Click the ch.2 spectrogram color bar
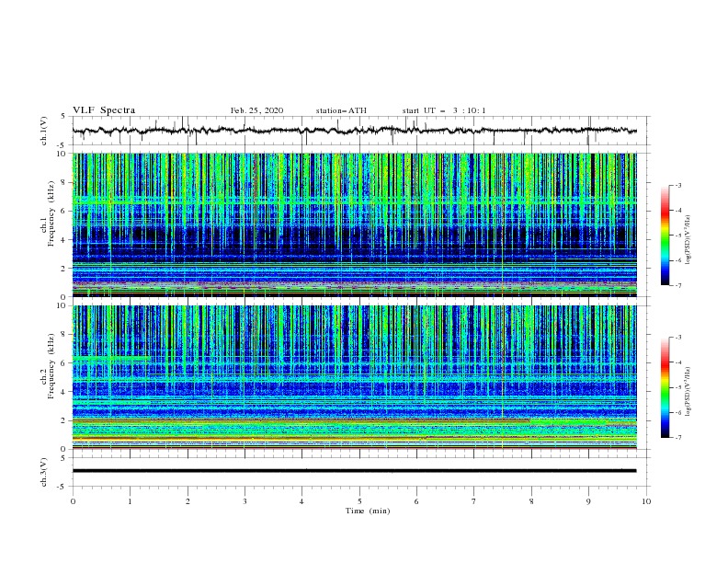Viewport: 728px width, 563px height. (x=665, y=387)
